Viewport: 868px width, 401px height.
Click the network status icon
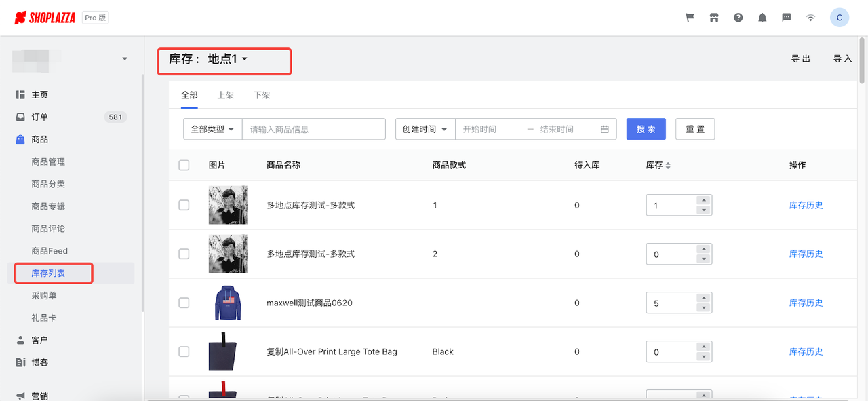[x=810, y=17]
